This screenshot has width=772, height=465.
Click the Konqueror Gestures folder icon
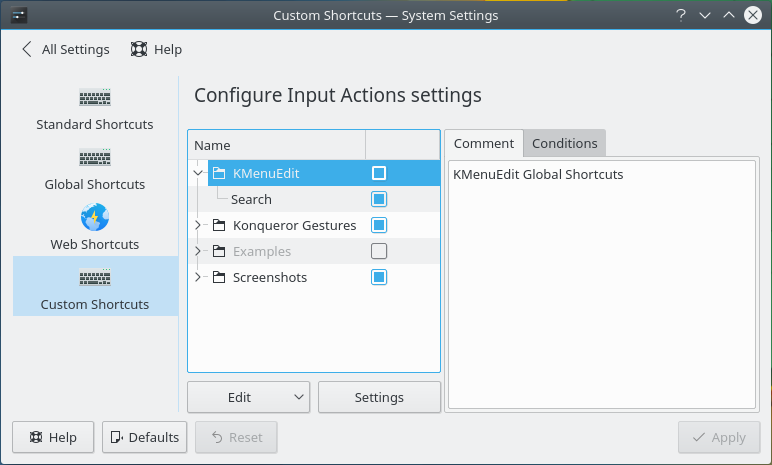point(219,225)
